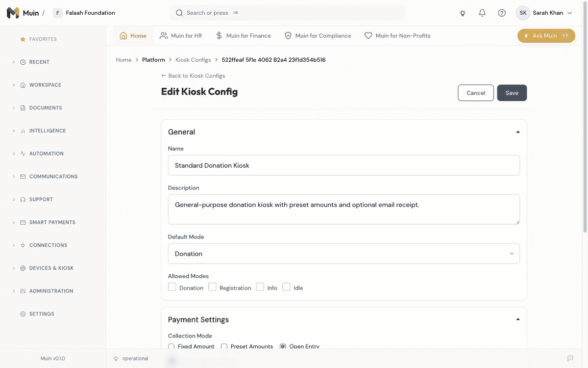Switch to the Home tab
The image size is (588, 368).
tap(133, 36)
